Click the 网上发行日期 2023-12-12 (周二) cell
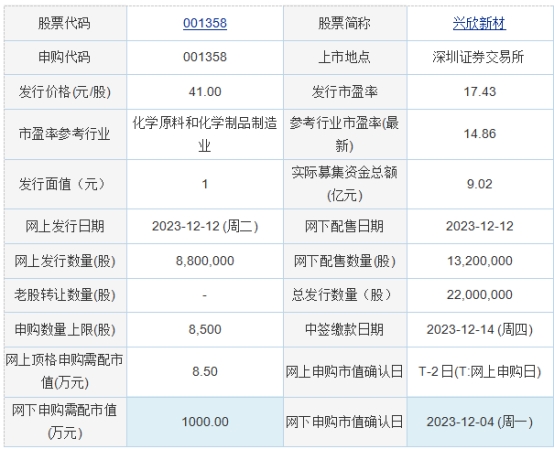The height and width of the screenshot is (450, 554). 205,226
